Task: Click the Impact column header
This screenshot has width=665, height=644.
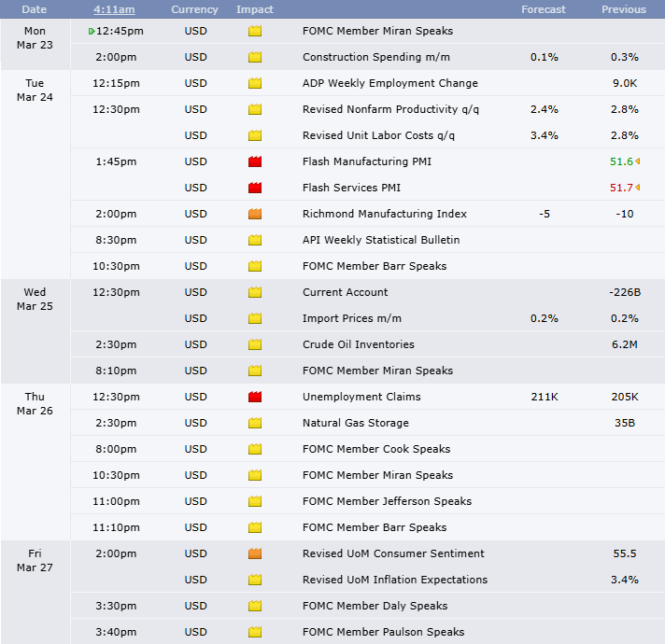Action: (x=254, y=9)
